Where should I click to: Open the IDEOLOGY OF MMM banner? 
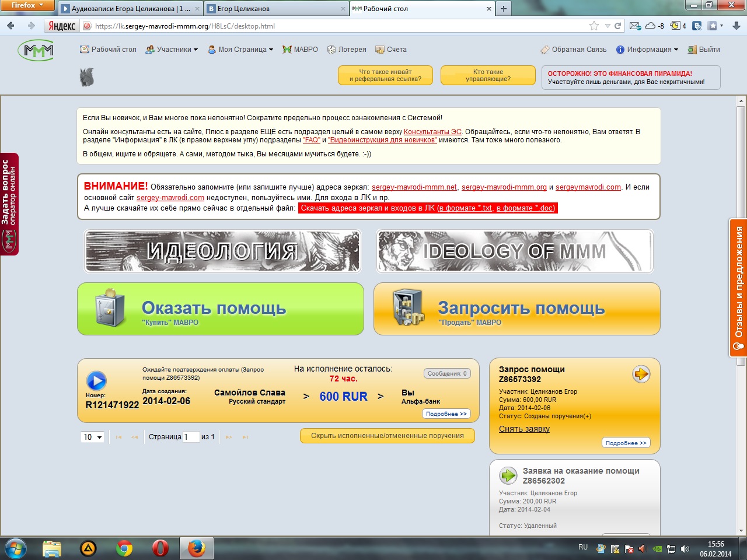coord(514,251)
